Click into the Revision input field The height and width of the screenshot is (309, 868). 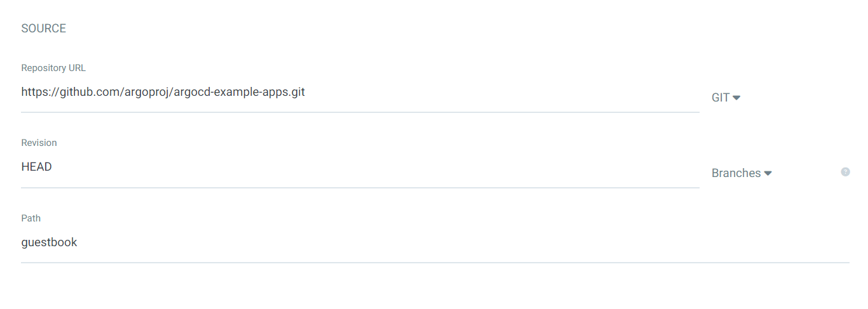360,168
